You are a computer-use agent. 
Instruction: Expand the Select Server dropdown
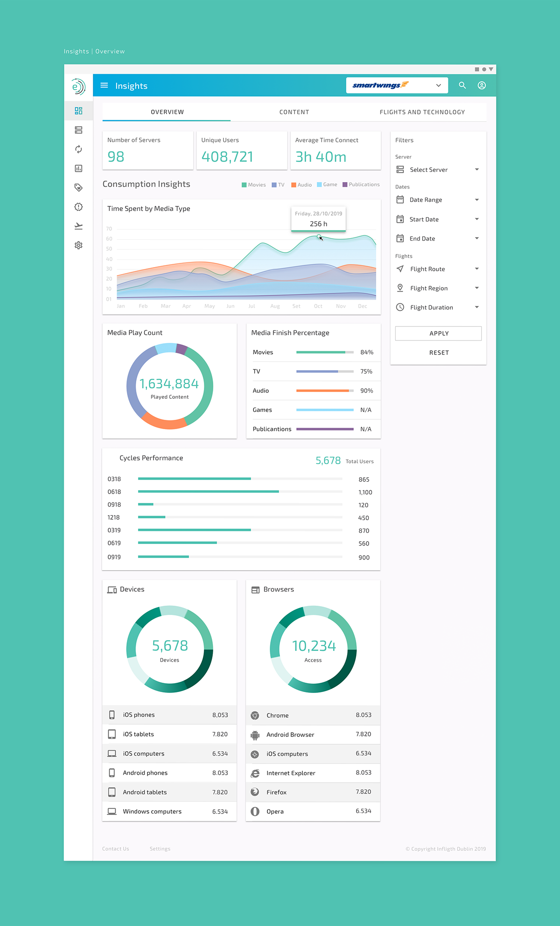[438, 170]
